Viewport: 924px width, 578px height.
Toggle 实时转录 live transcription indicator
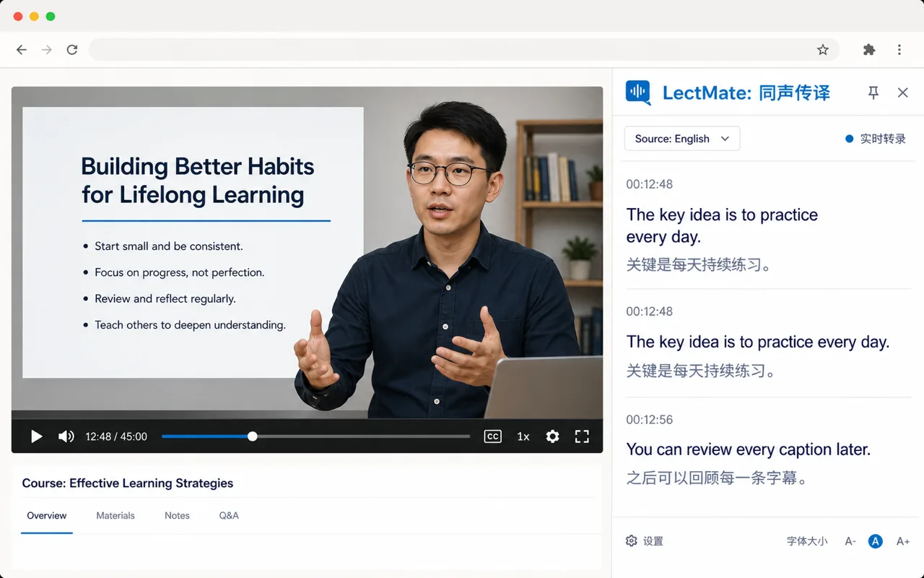pyautogui.click(x=875, y=139)
